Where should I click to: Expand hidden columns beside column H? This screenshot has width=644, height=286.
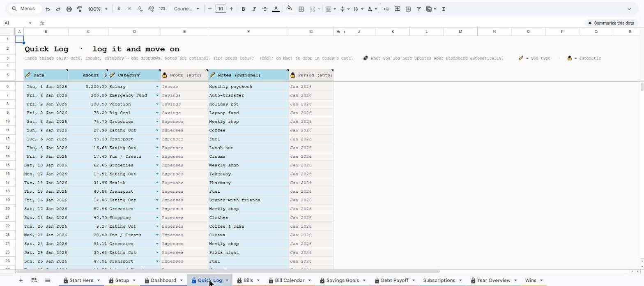[x=344, y=32]
